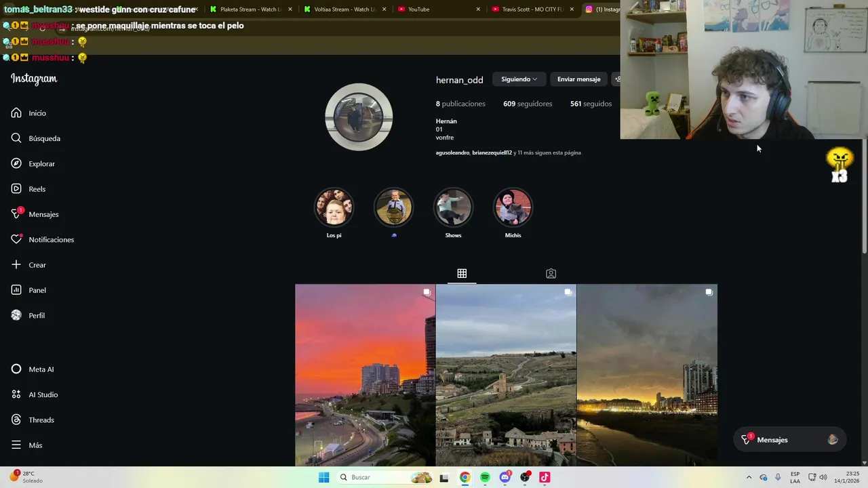The width and height of the screenshot is (868, 488).
Task: Open Panel dashboard icon in the sidebar
Action: tap(16, 290)
